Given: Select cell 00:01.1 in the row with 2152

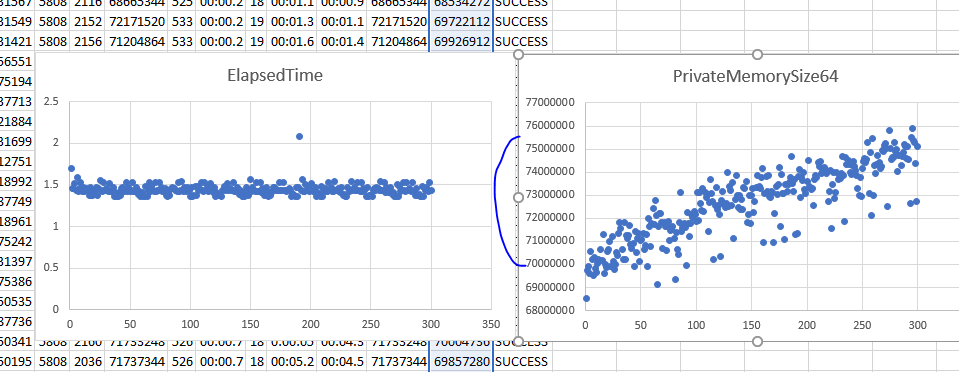Looking at the screenshot, I should (x=342, y=22).
